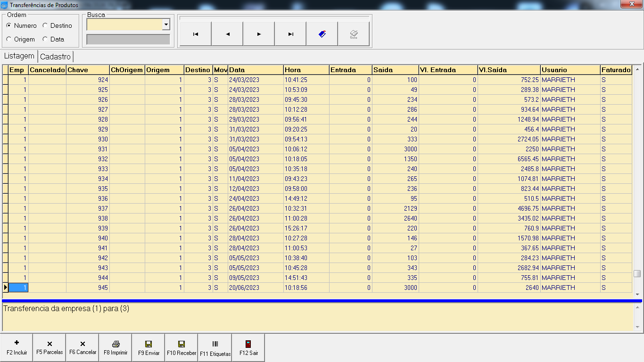This screenshot has height=362, width=644.
Task: Click the Origem column header
Action: pos(164,70)
